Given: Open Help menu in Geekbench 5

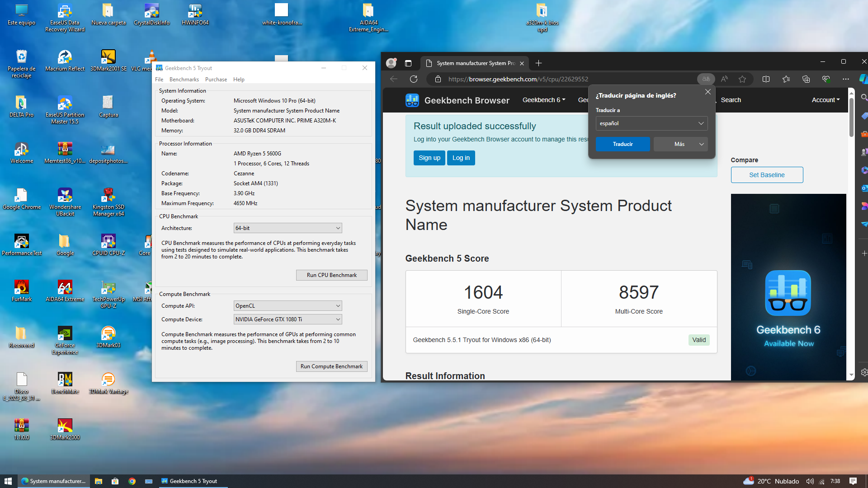Looking at the screenshot, I should coord(239,80).
